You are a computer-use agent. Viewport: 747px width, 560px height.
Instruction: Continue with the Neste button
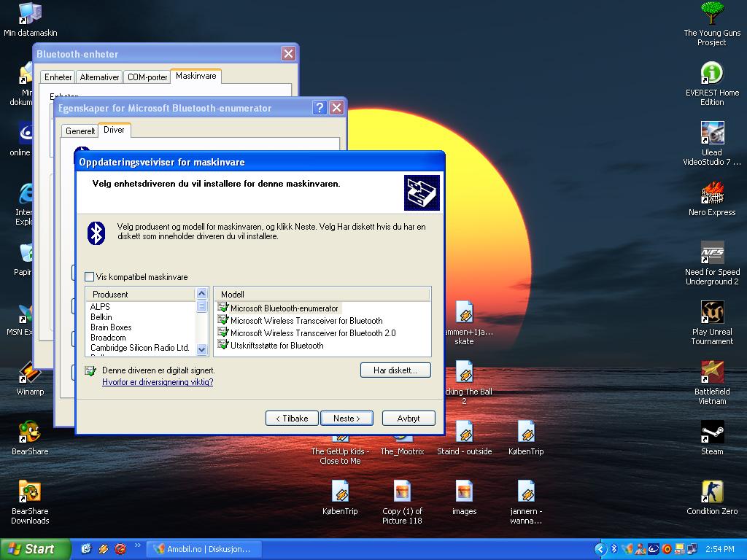[347, 418]
